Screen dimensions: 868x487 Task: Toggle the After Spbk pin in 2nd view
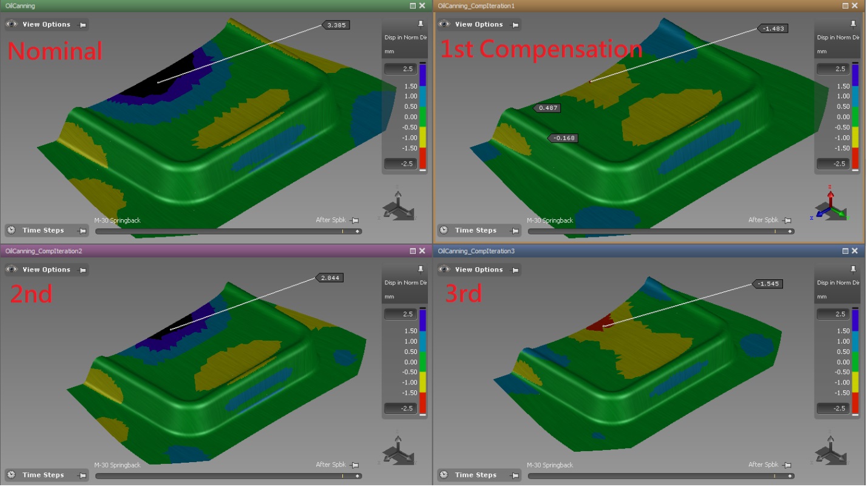(356, 465)
